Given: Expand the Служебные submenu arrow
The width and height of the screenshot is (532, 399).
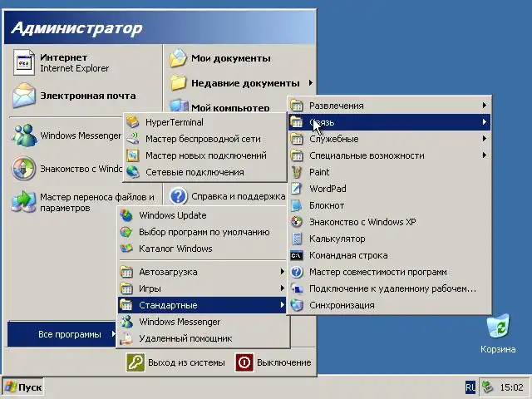Looking at the screenshot, I should pos(485,139).
